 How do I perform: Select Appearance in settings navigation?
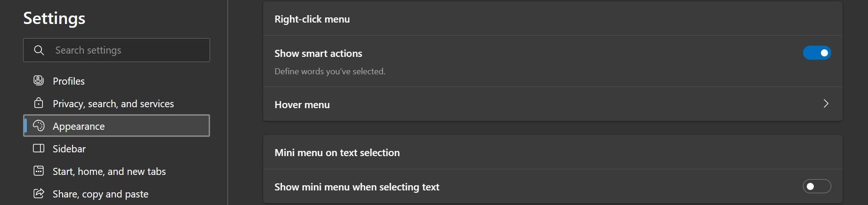[x=79, y=126]
